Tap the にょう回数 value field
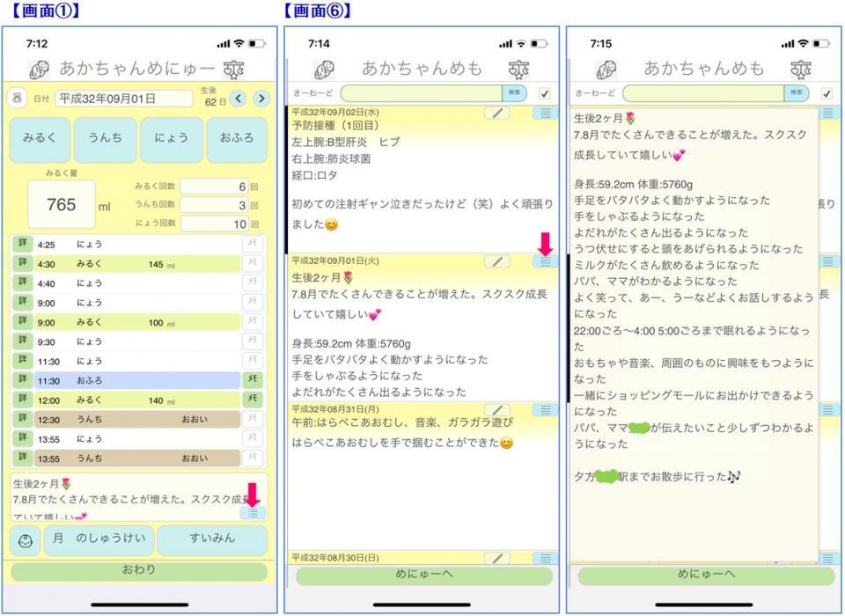Image resolution: width=845 pixels, height=616 pixels. click(x=214, y=224)
